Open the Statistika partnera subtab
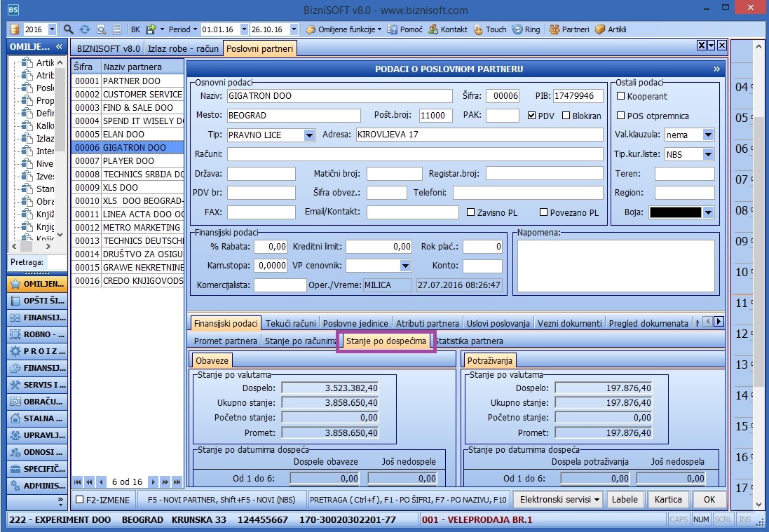The image size is (769, 532). [470, 341]
